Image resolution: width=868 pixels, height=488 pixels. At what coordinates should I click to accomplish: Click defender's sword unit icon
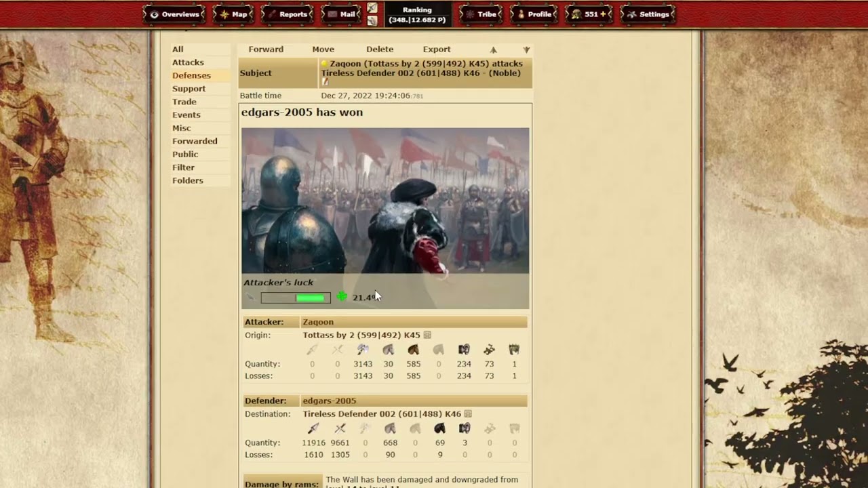340,428
